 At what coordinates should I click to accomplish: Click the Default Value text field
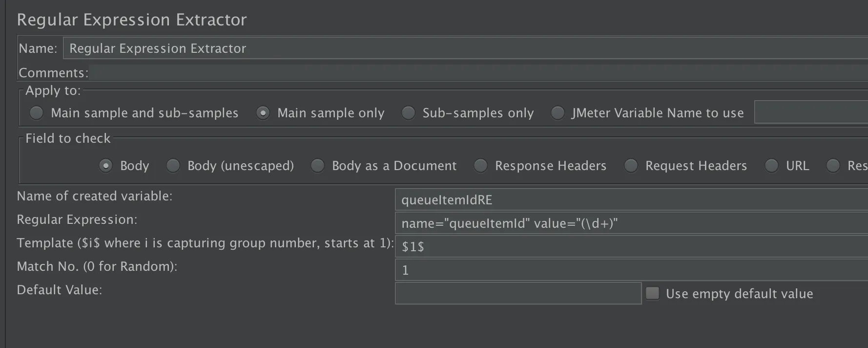(517, 293)
